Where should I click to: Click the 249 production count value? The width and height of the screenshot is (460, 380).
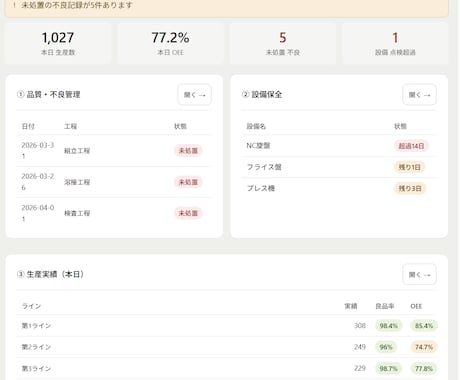pyautogui.click(x=360, y=347)
